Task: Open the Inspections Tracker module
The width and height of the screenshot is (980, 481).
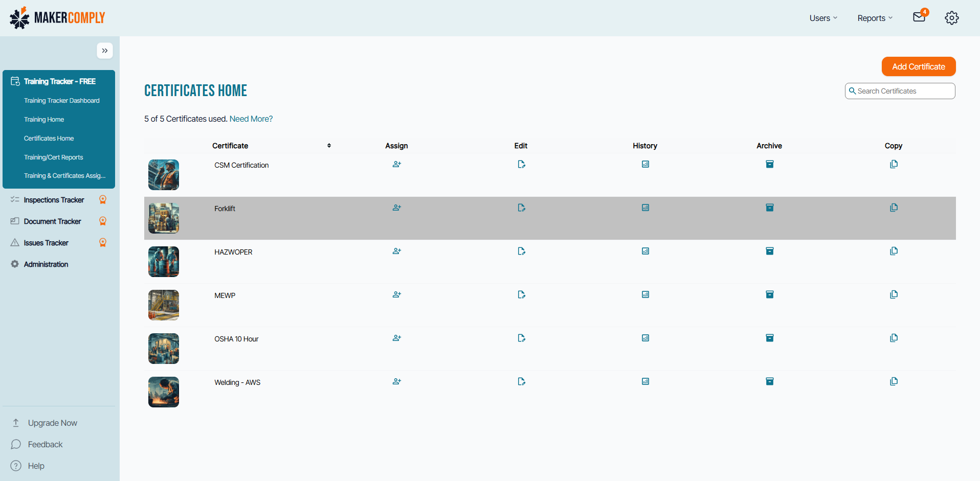Action: click(x=54, y=200)
